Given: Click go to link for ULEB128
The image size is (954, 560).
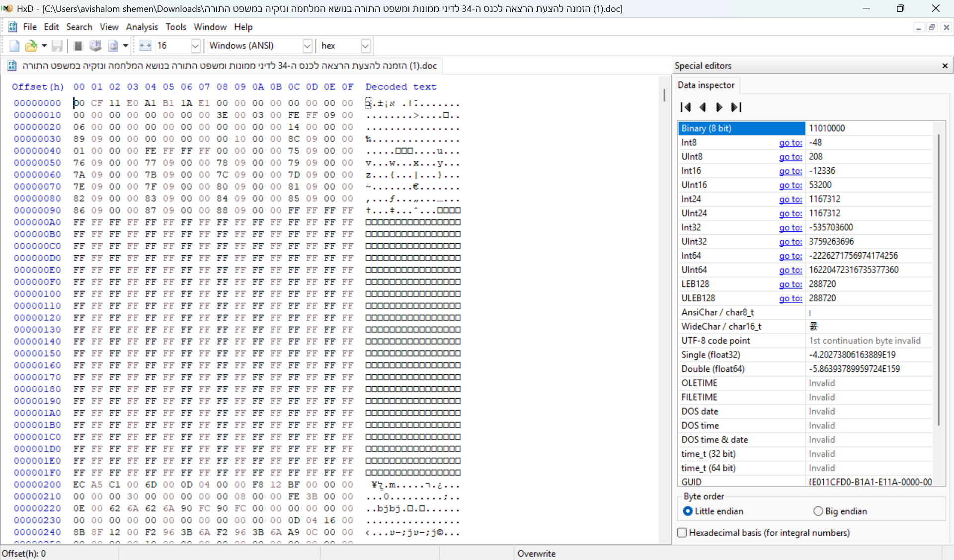Looking at the screenshot, I should pos(790,298).
